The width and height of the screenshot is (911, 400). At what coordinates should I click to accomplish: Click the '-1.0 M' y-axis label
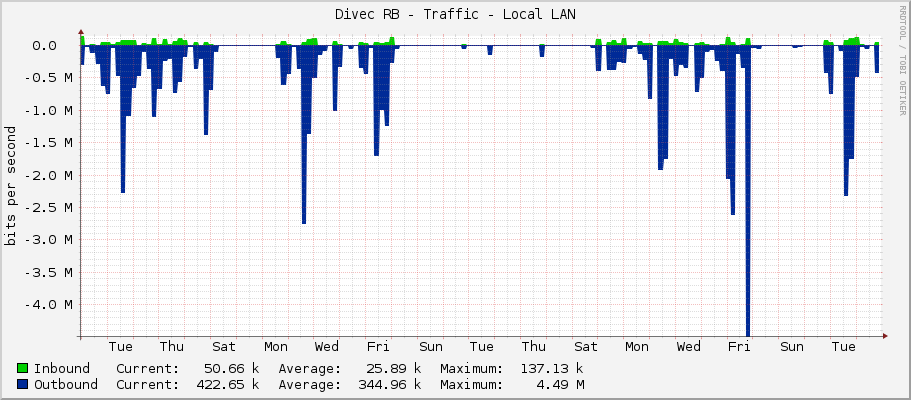pos(48,110)
